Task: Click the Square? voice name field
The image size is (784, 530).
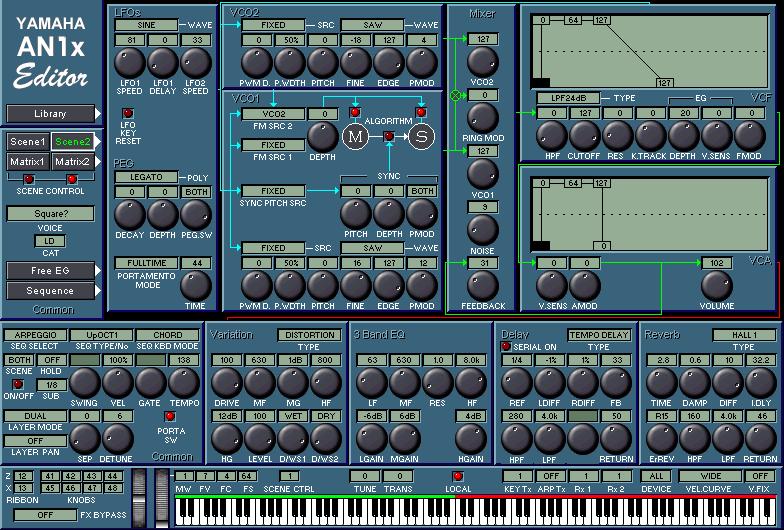Action: pyautogui.click(x=50, y=214)
